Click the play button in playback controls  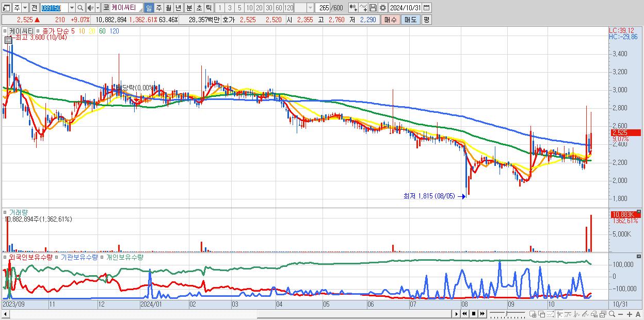click(x=457, y=314)
